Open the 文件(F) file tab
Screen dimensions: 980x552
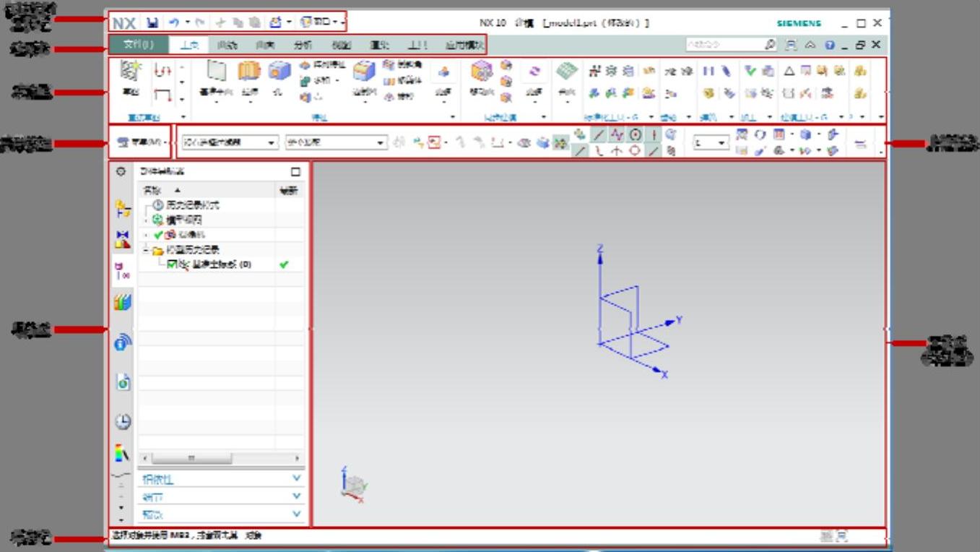(139, 45)
